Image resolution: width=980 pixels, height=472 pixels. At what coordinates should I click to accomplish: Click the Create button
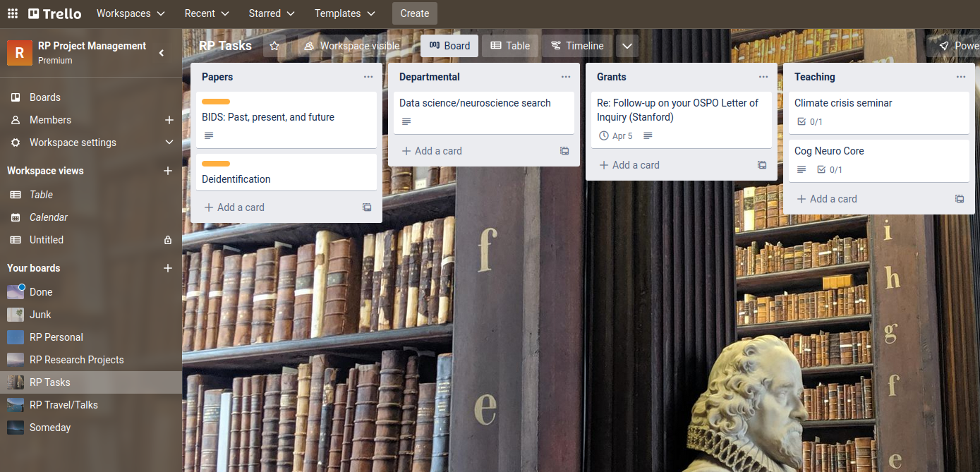pyautogui.click(x=414, y=13)
